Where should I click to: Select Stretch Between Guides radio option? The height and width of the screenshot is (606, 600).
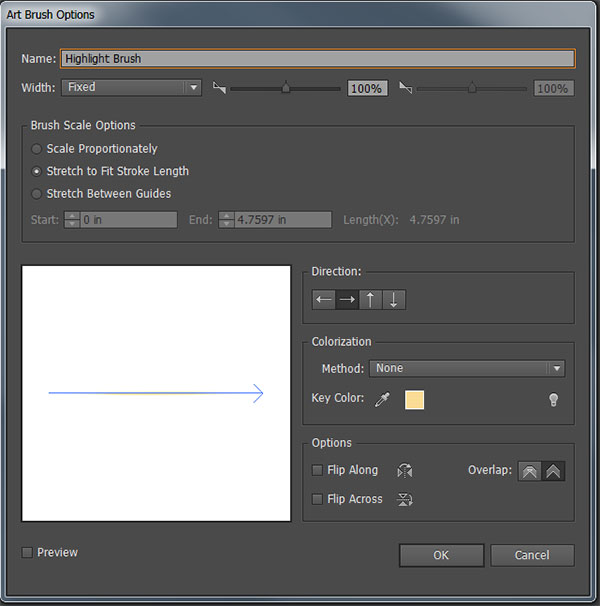pos(37,194)
